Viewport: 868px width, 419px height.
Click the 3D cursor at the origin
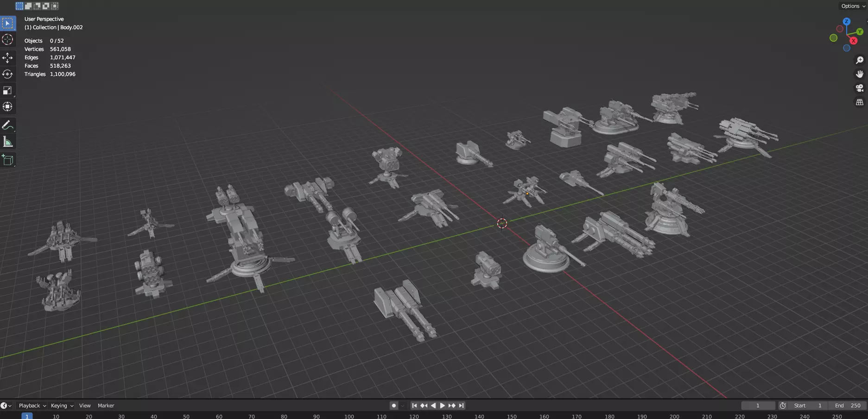pyautogui.click(x=502, y=224)
